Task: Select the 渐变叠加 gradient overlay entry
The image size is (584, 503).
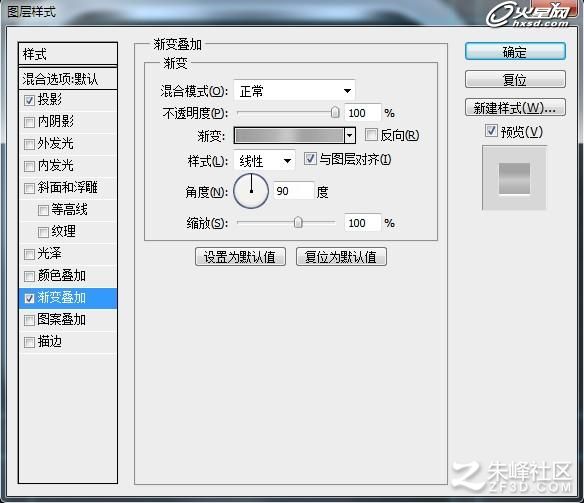Action: pyautogui.click(x=68, y=298)
